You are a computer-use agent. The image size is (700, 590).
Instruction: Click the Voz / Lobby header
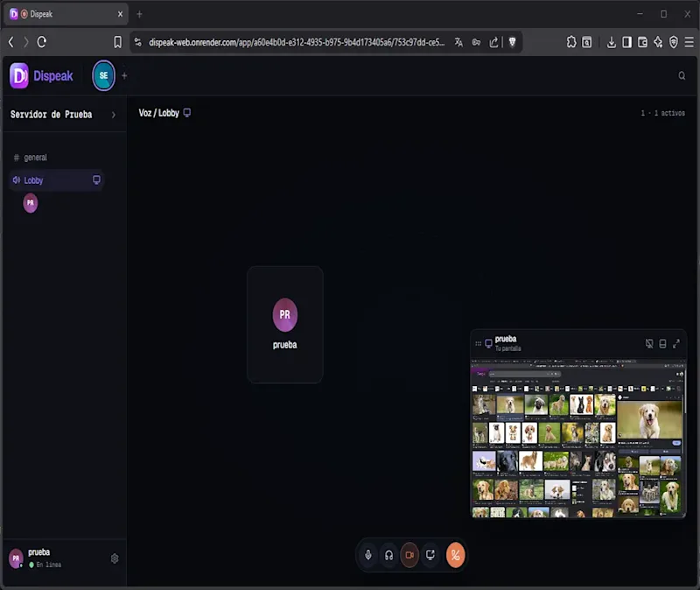(x=158, y=113)
